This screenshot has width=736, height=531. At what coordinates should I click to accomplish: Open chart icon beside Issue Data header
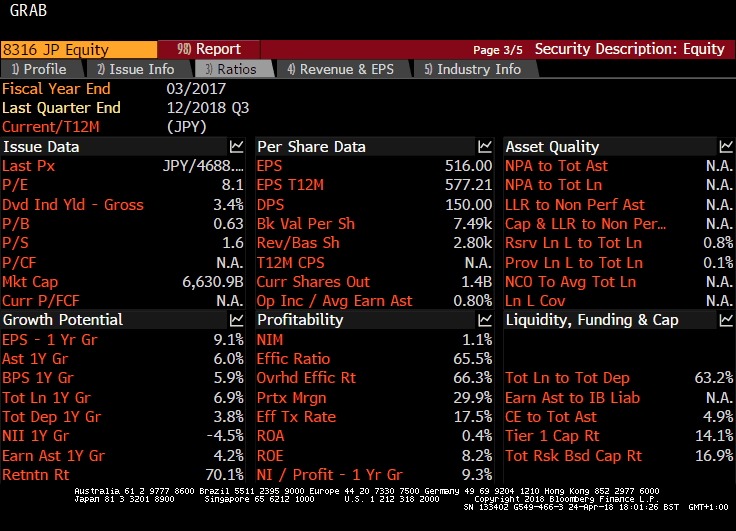tap(236, 147)
